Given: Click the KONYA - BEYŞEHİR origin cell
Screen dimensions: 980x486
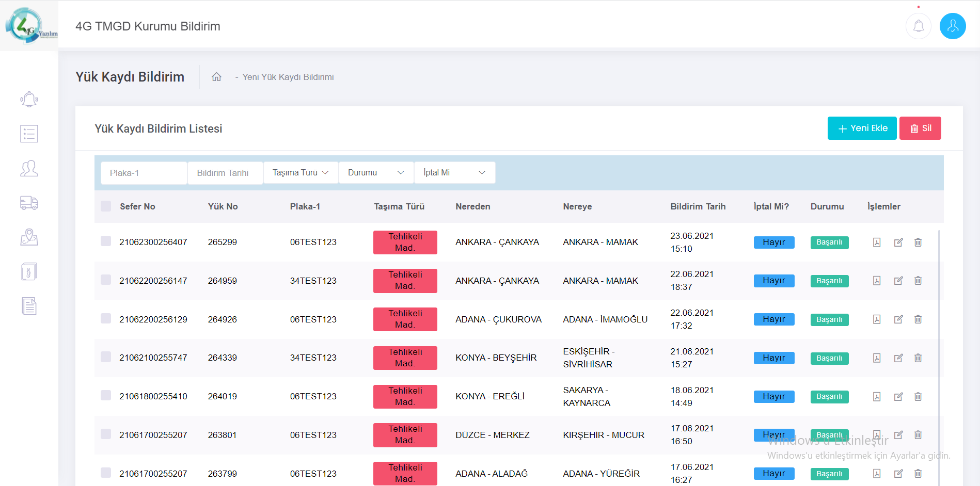Looking at the screenshot, I should (x=496, y=358).
